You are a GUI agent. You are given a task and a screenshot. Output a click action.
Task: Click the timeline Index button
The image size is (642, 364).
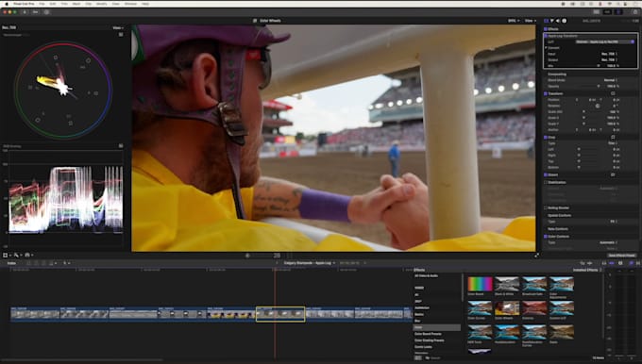coord(11,263)
